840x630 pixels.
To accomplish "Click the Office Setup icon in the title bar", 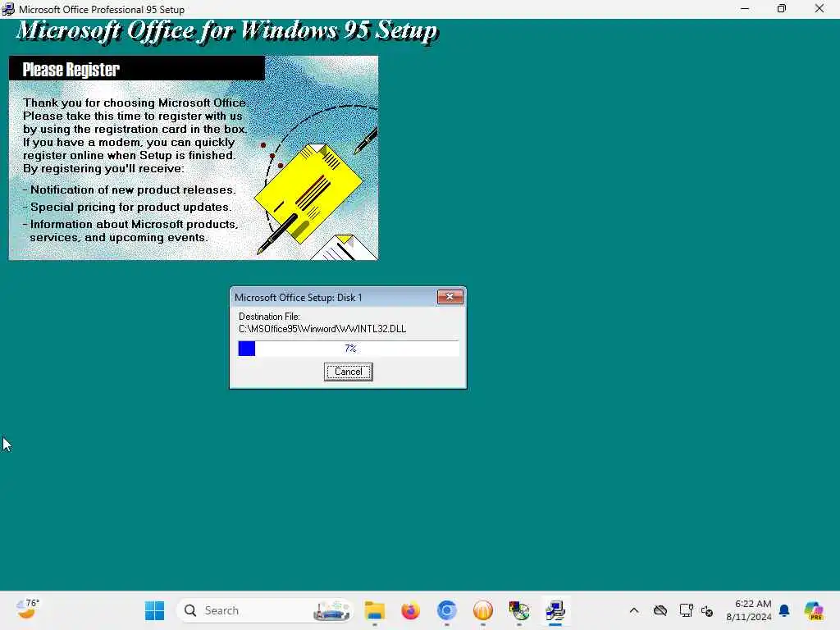I will click(x=8, y=9).
